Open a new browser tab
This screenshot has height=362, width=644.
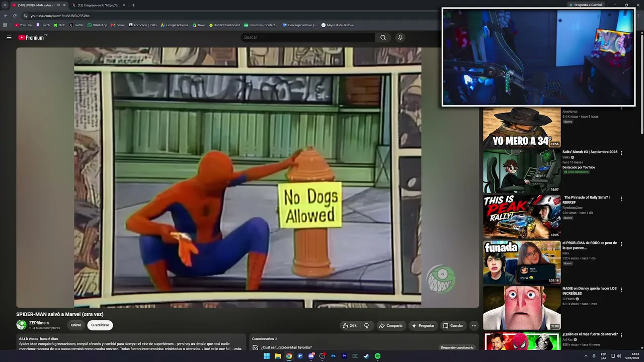(x=133, y=5)
